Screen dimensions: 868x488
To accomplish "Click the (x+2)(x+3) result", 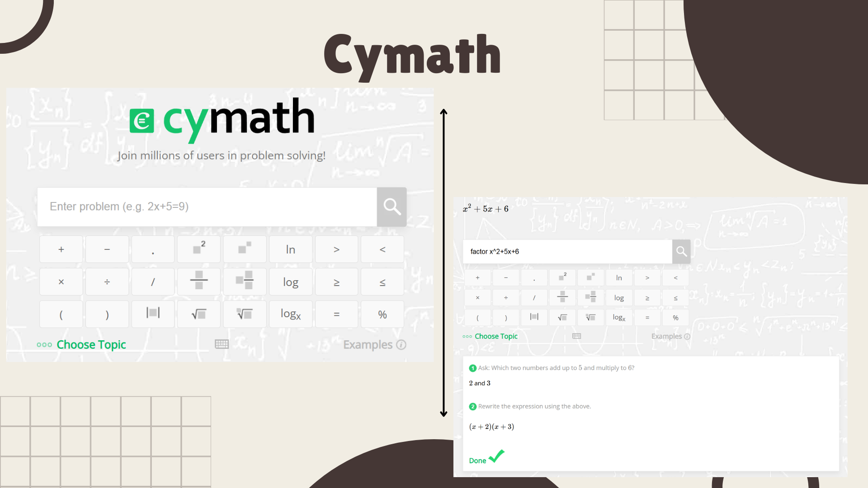I will [491, 427].
